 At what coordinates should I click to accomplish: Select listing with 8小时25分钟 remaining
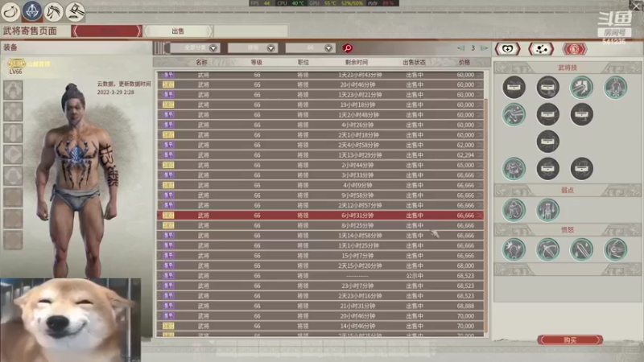tap(320, 225)
